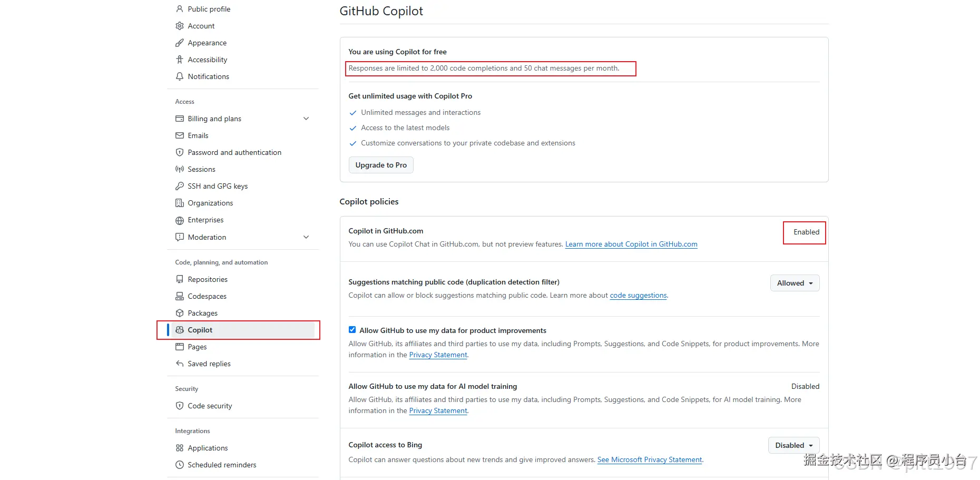Uncheck data for product improvements checkbox

[352, 330]
